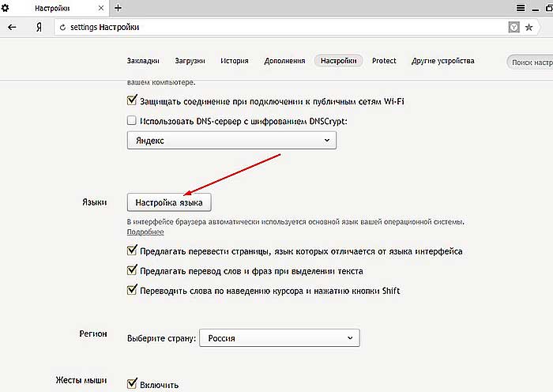Toggle Wi-Fi connection protection checkbox

click(132, 100)
